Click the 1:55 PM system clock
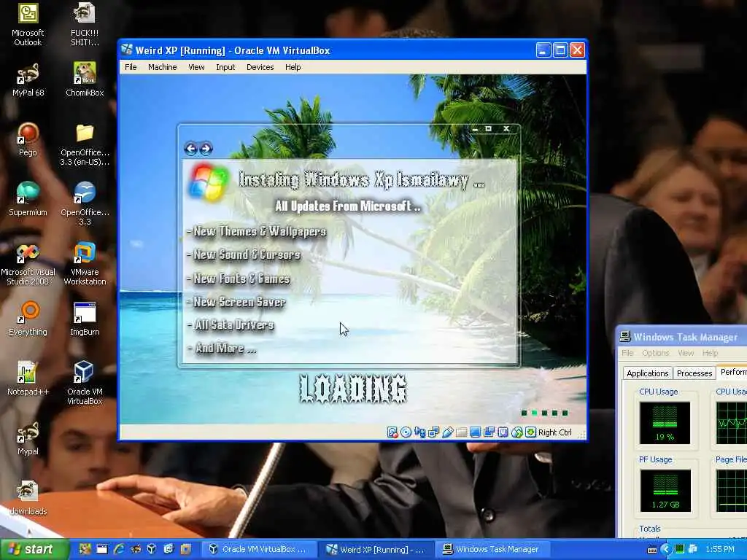Screen dimensions: 747x560 click(x=720, y=550)
